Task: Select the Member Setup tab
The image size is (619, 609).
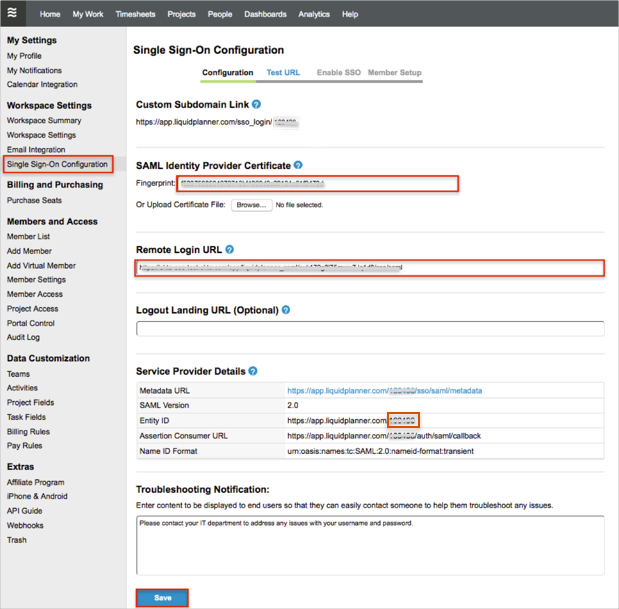Action: 394,73
